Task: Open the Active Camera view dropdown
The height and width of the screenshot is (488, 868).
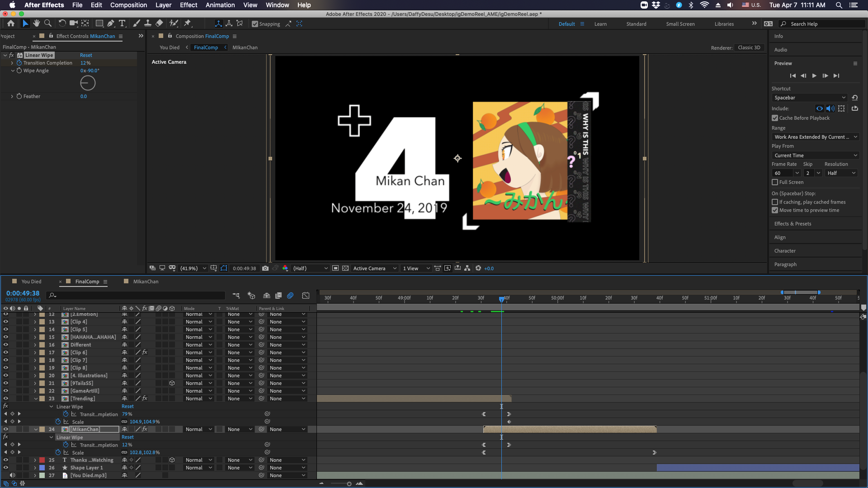Action: [375, 268]
